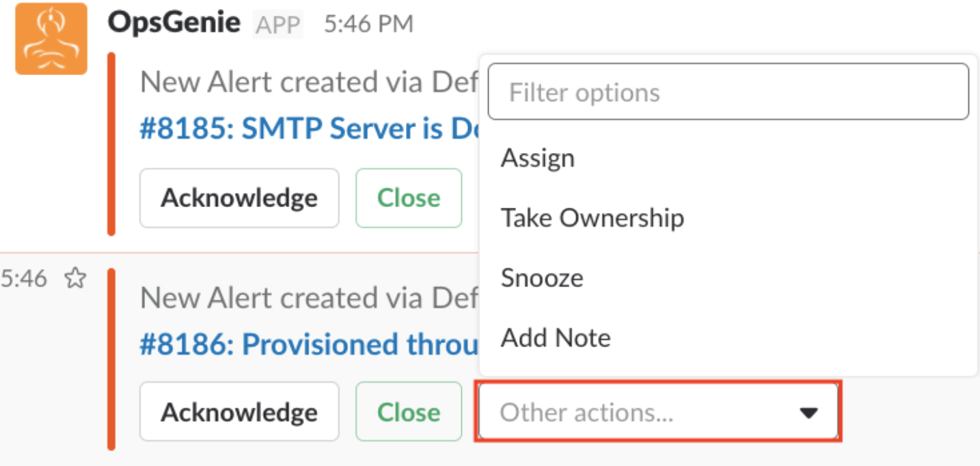Select Add Note from the dropdown options

[556, 338]
